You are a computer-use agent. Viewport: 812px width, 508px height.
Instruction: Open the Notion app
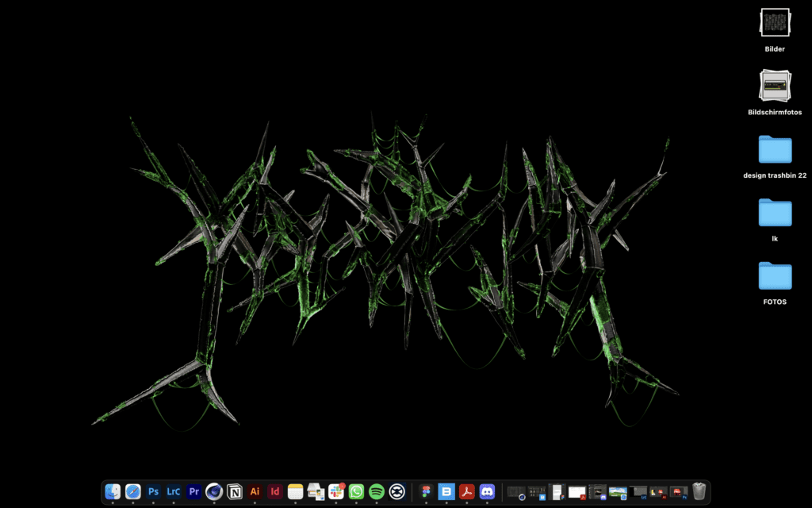pos(235,492)
